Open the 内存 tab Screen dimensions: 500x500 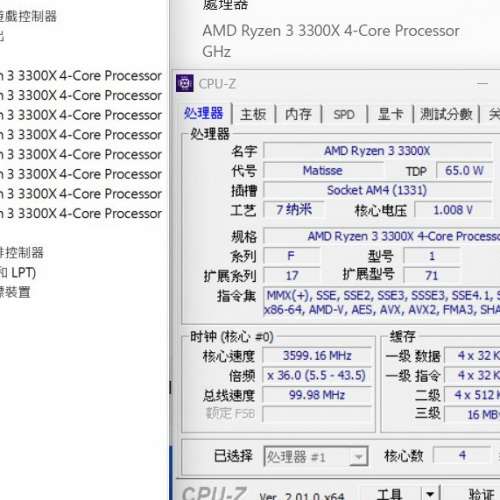tap(298, 114)
